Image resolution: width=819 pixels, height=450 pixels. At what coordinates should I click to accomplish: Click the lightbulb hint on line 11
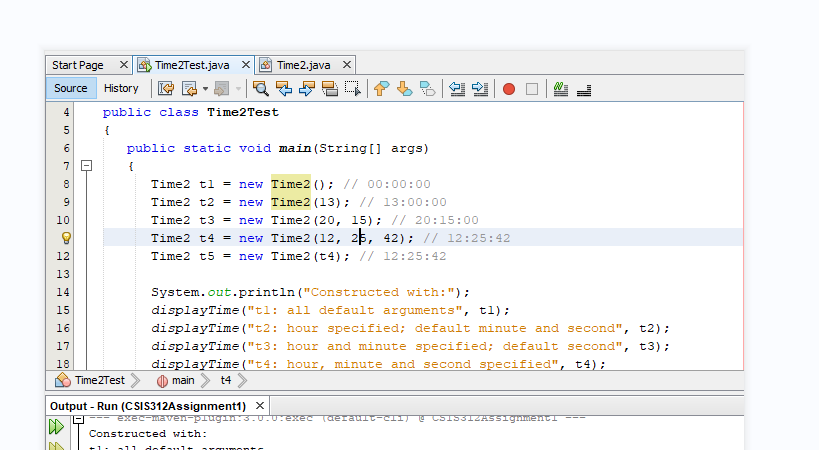coord(67,238)
